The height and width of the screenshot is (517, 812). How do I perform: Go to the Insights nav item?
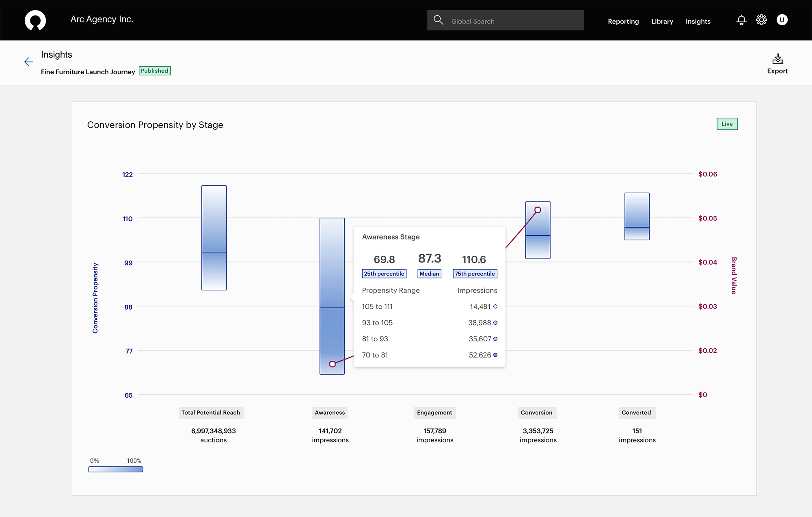point(698,22)
